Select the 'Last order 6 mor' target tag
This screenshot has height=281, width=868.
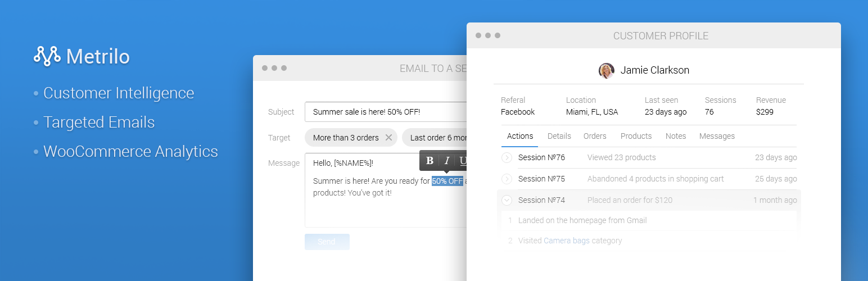[435, 138]
